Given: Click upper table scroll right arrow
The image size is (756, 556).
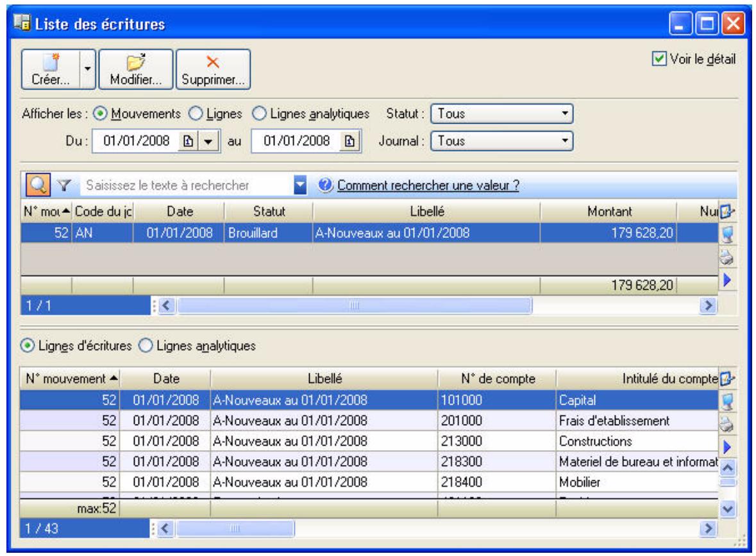Looking at the screenshot, I should [708, 305].
